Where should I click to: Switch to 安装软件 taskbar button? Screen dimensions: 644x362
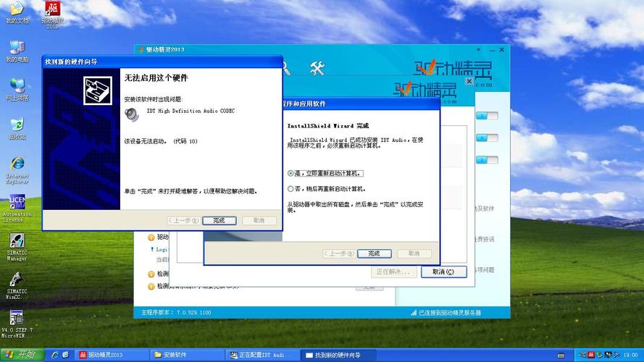tap(186, 355)
